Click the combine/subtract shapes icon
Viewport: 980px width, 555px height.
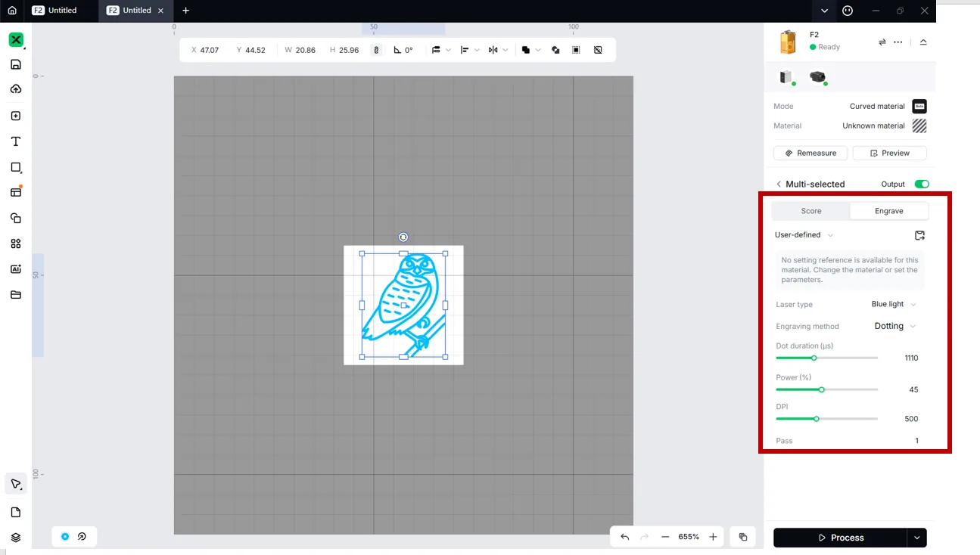coord(555,50)
